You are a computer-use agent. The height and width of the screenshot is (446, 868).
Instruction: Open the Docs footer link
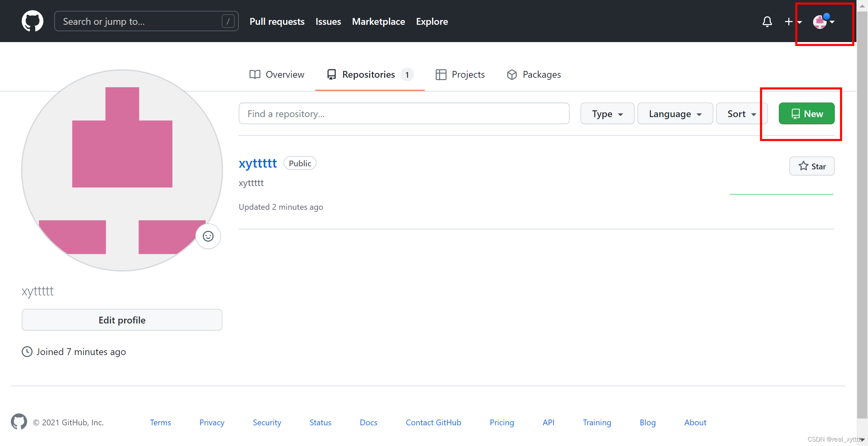point(369,422)
